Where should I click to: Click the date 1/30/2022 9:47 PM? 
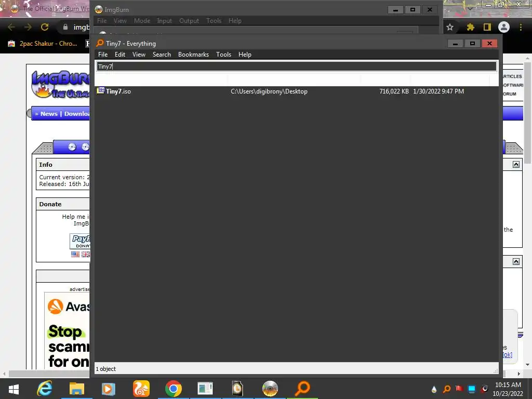pyautogui.click(x=438, y=91)
